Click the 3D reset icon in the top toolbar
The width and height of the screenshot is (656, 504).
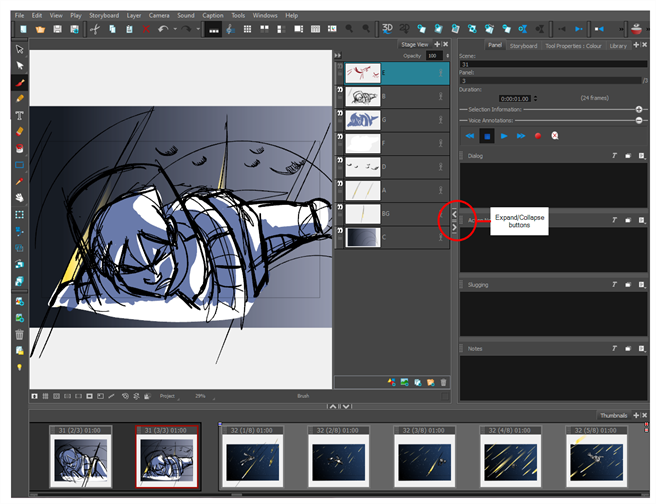coord(387,28)
